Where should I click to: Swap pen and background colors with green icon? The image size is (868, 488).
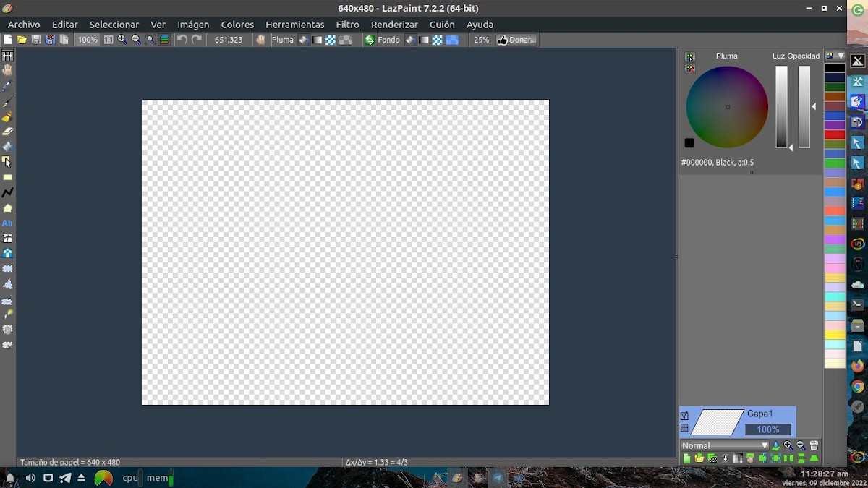click(x=370, y=40)
